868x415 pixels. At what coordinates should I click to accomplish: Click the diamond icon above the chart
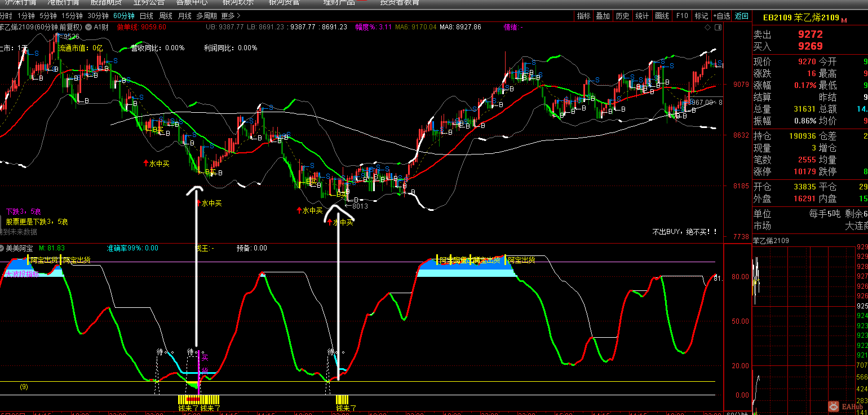click(x=708, y=27)
